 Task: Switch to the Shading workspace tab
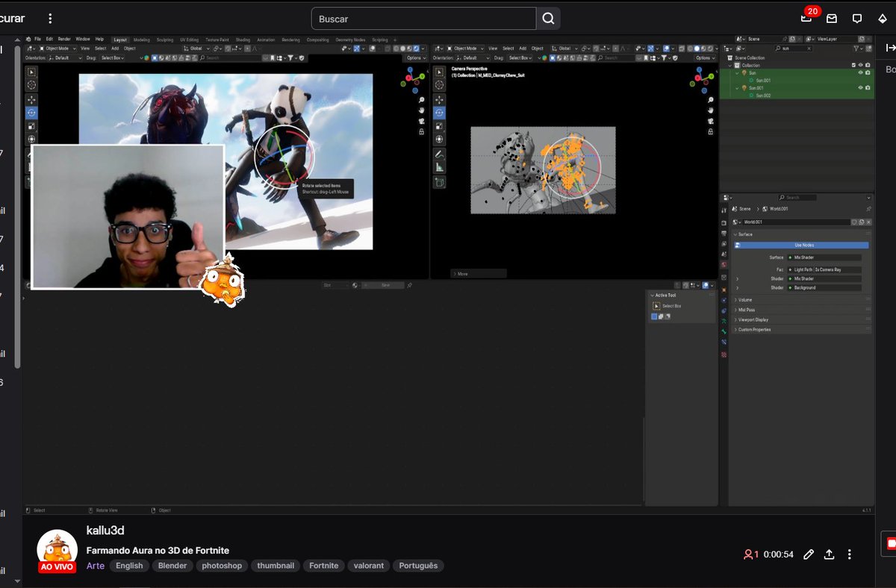[x=243, y=40]
